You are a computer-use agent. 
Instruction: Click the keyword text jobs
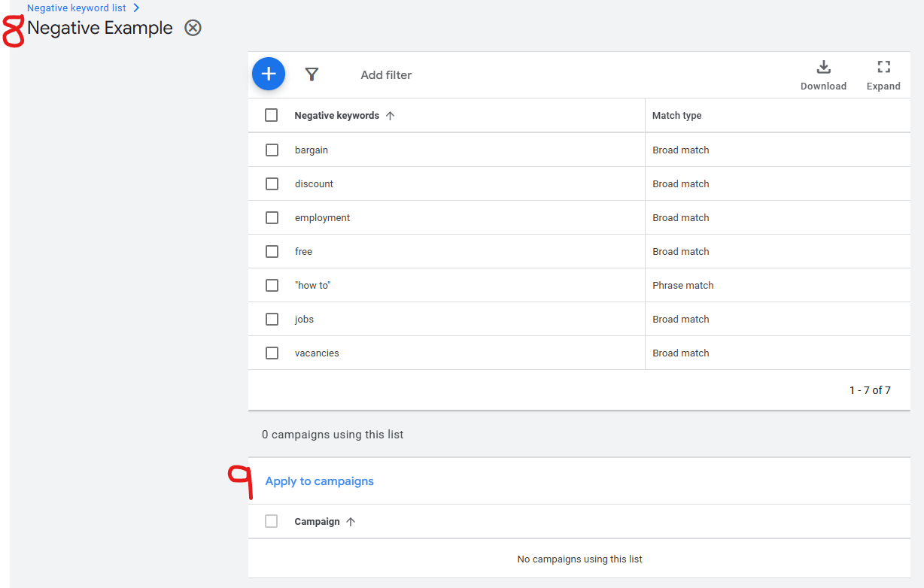point(304,319)
